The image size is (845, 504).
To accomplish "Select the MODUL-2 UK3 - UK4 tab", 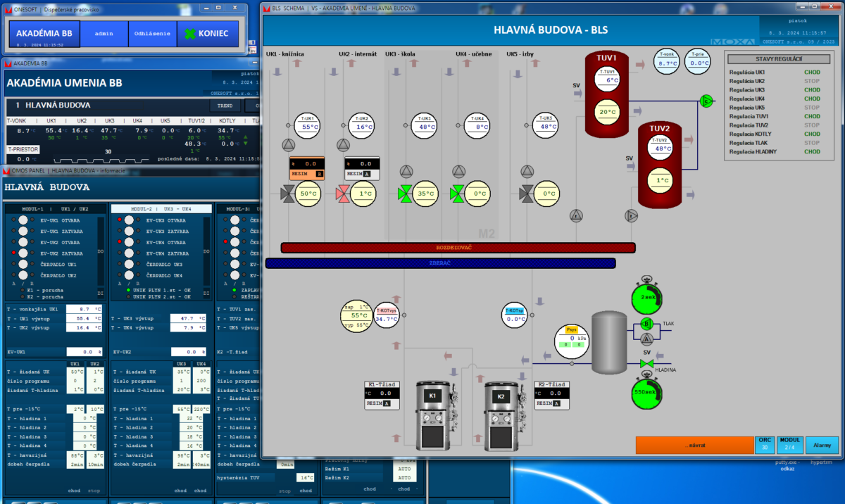I will (161, 209).
